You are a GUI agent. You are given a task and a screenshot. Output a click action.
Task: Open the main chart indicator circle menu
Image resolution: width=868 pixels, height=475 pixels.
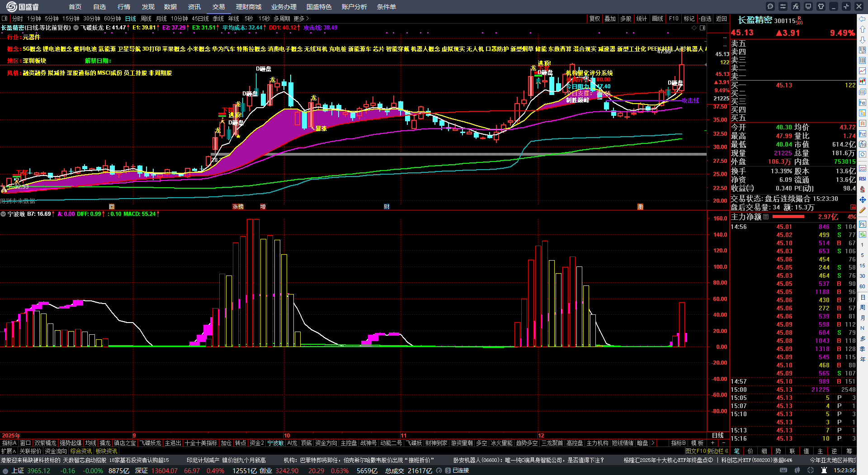(x=76, y=28)
